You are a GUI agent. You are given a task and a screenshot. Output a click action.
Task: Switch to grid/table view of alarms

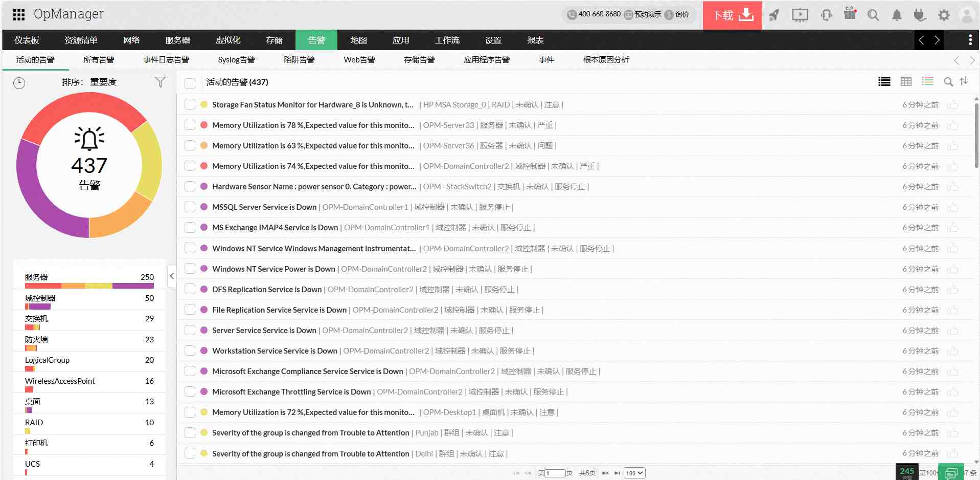906,81
